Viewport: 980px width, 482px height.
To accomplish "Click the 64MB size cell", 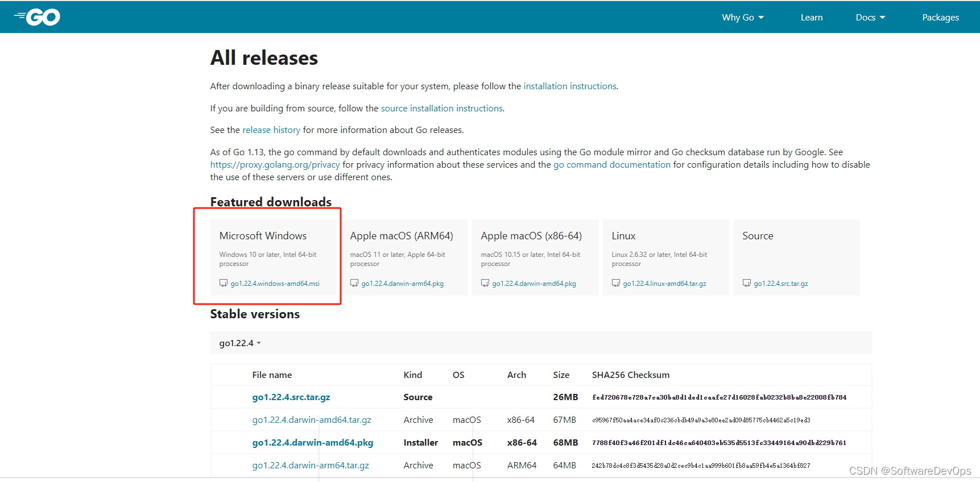I will (x=564, y=466).
